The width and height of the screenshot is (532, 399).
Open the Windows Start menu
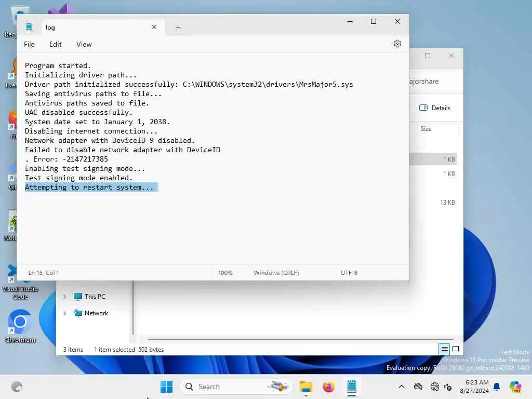point(166,387)
